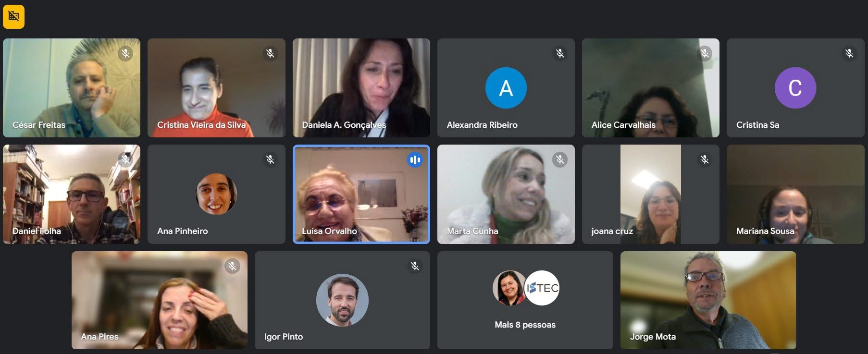Click the blue A avatar of Alexandra Ribeiro

[x=506, y=88]
